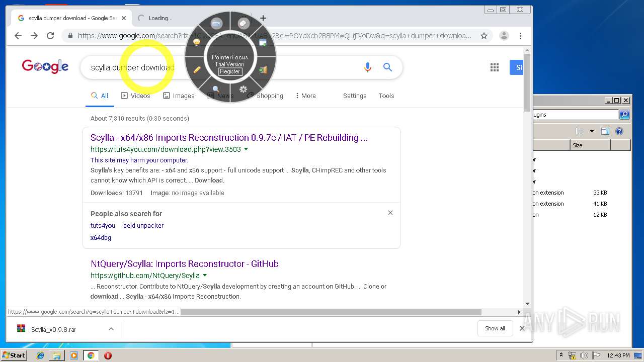This screenshot has height=362, width=644.
Task: Click the blue search magnifier button
Action: pos(387,67)
